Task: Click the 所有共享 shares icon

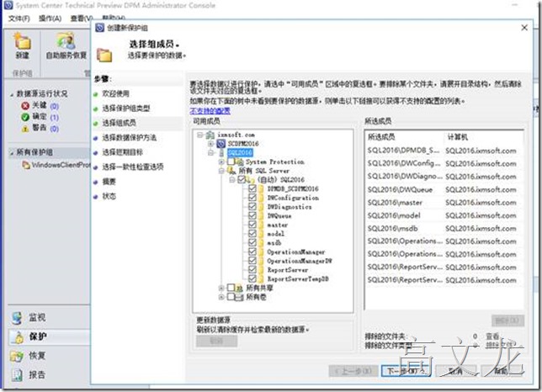Action: pos(240,288)
